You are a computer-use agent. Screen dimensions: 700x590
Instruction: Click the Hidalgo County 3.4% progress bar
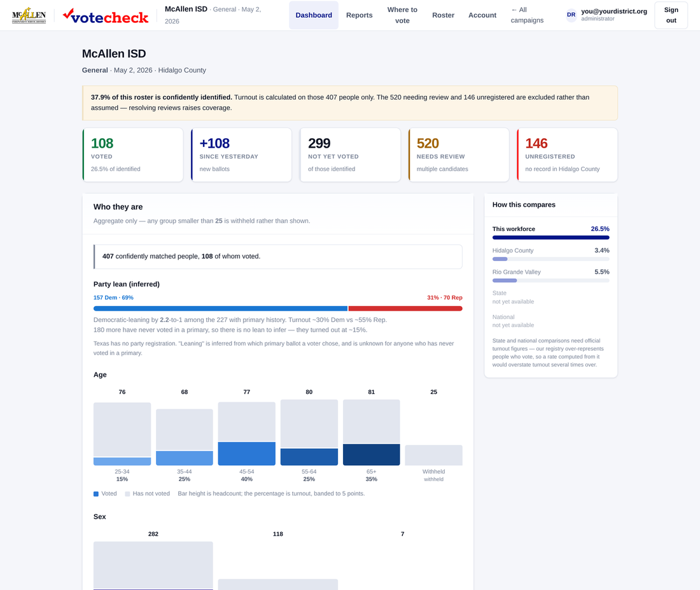[x=550, y=259]
